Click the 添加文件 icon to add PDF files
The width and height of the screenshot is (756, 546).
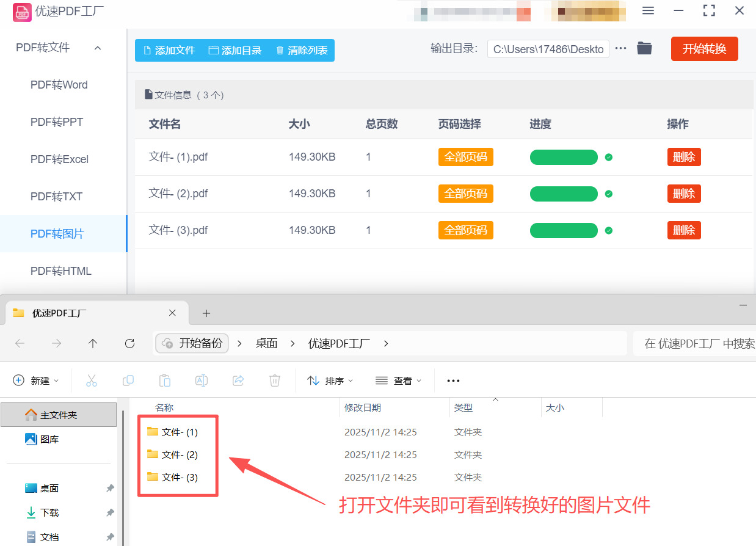(147, 51)
